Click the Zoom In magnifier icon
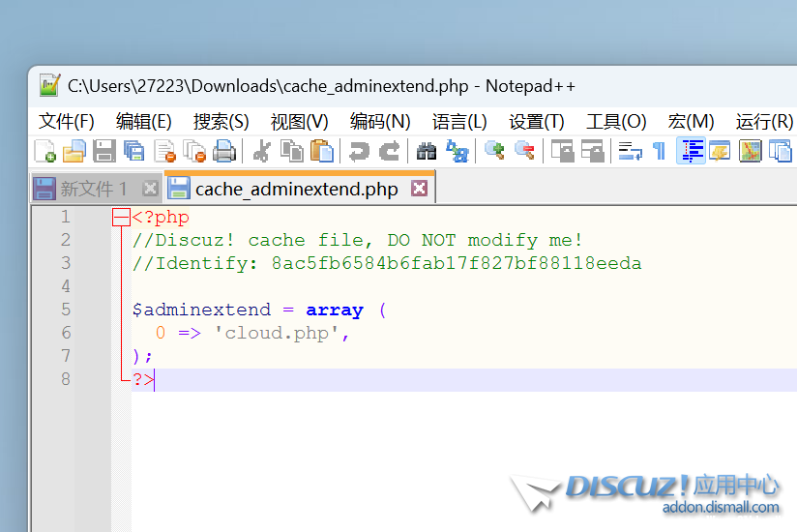Screen dimensions: 797x532 (494, 151)
